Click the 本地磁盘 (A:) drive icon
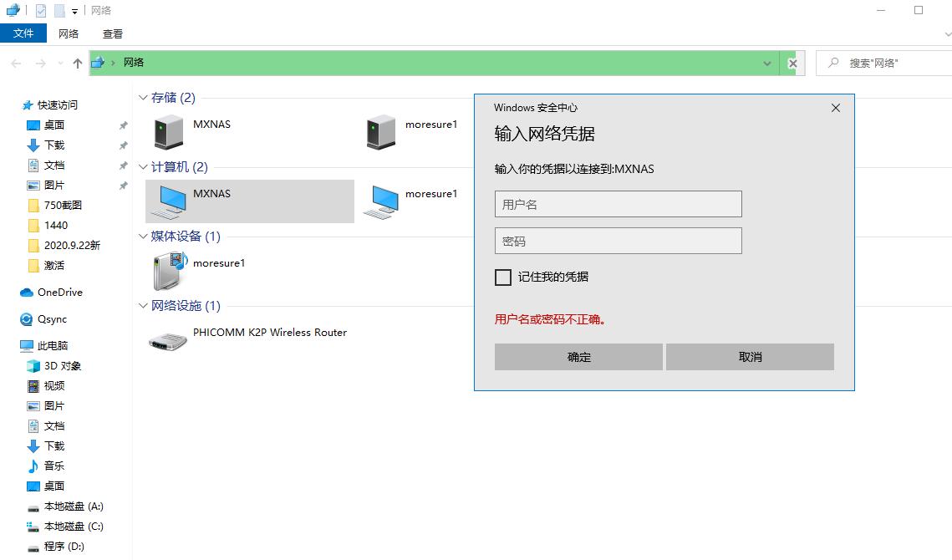952x560 pixels. coord(33,508)
